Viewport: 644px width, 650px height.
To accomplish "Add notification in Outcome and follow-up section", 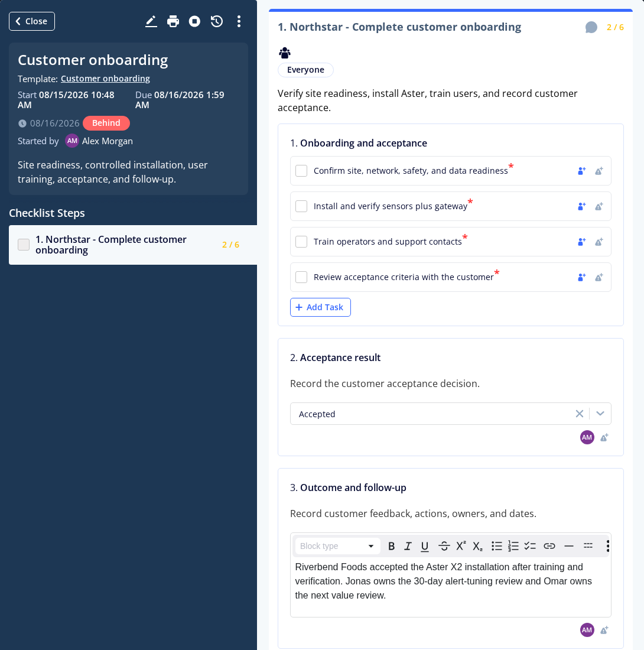I will tap(604, 630).
